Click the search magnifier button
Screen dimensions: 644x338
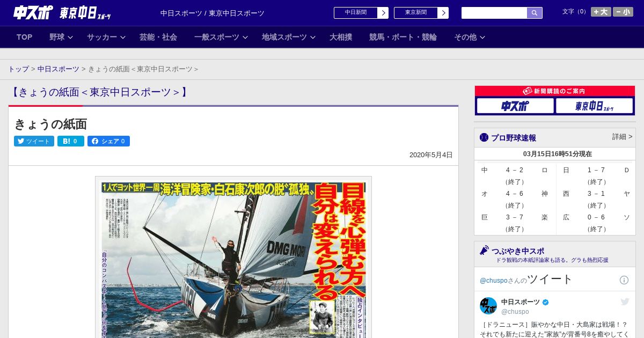535,13
